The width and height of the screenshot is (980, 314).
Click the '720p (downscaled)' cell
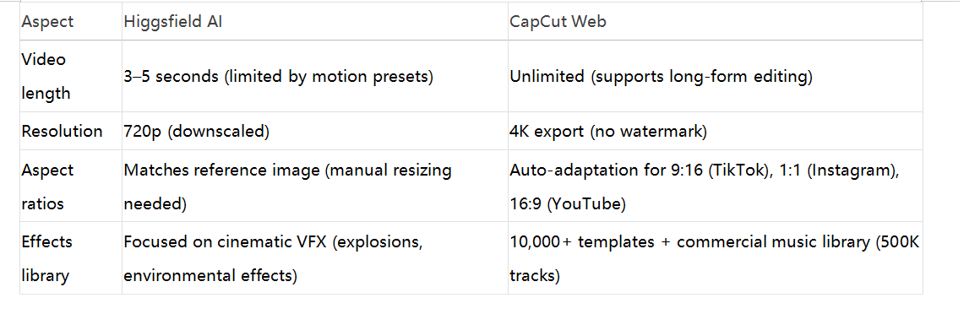[x=315, y=131]
